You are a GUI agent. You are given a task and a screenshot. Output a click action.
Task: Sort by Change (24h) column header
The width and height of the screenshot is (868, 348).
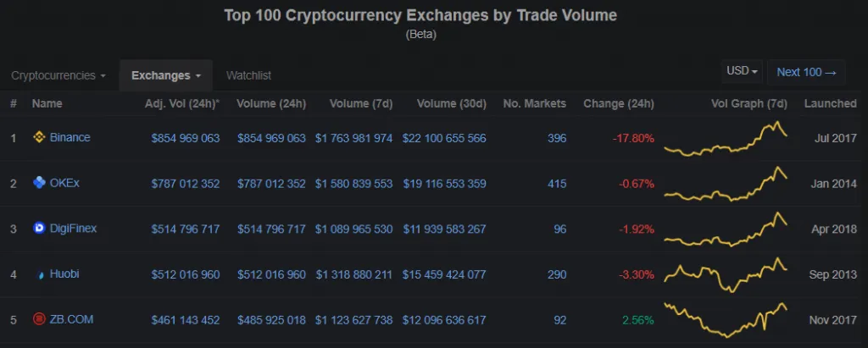tap(618, 103)
